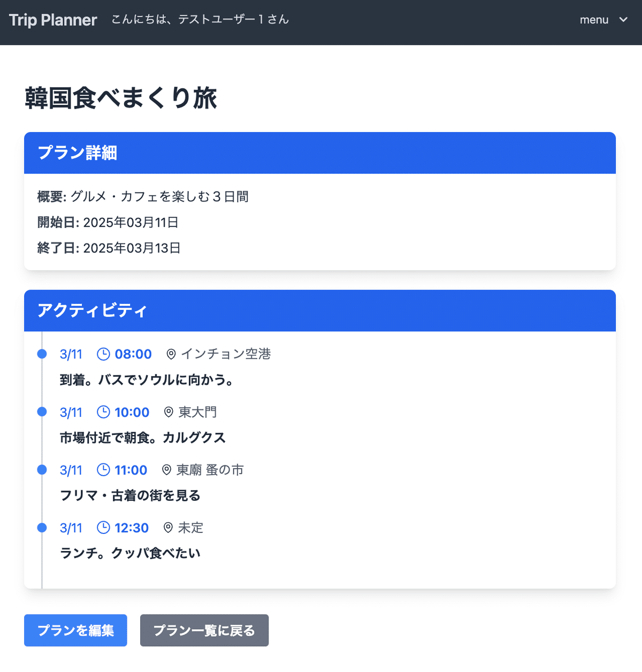Select the 10:00 activity timeline dot
Image resolution: width=642 pixels, height=672 pixels.
[x=42, y=411]
